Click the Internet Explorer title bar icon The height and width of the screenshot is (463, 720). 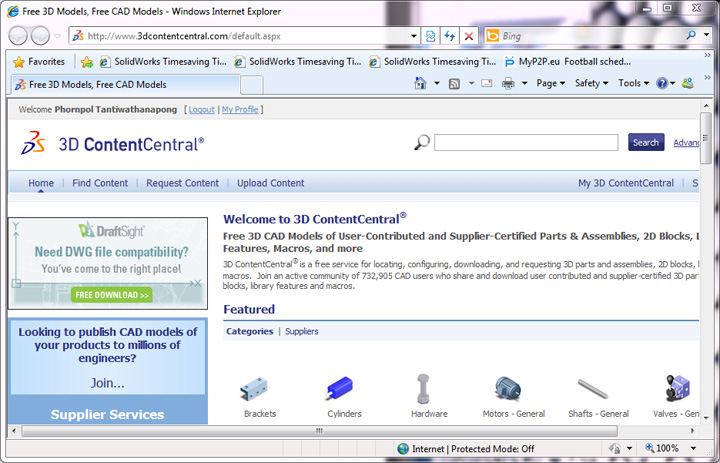12,11
